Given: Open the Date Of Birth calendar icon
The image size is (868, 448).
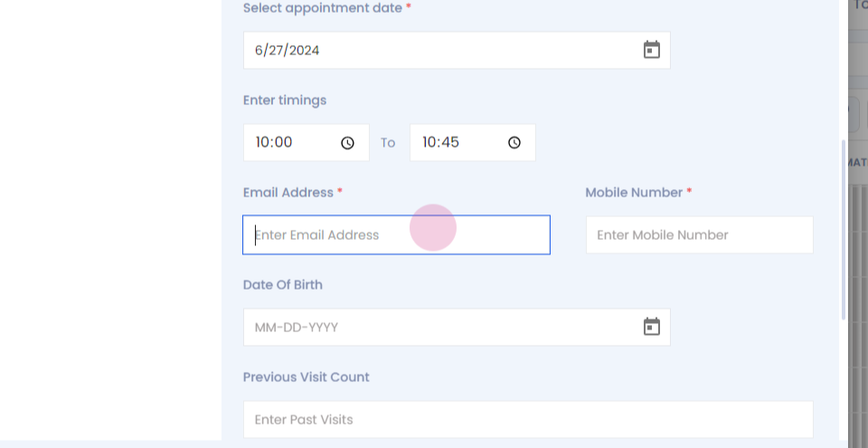Looking at the screenshot, I should [x=652, y=327].
